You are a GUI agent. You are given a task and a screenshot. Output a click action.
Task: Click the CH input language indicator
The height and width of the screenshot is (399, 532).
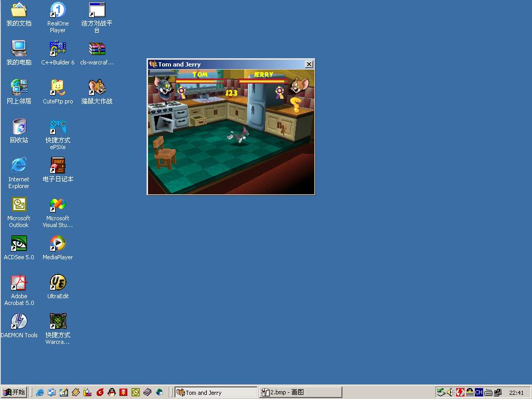tap(478, 393)
